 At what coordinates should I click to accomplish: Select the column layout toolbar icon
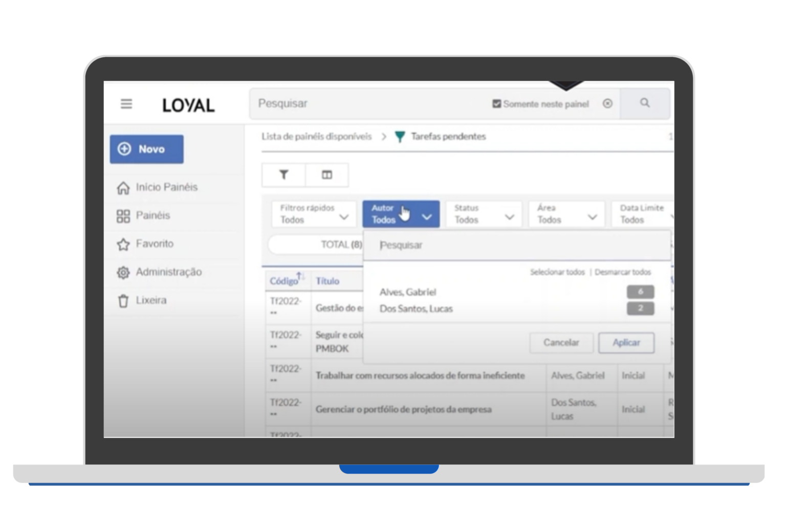[326, 175]
